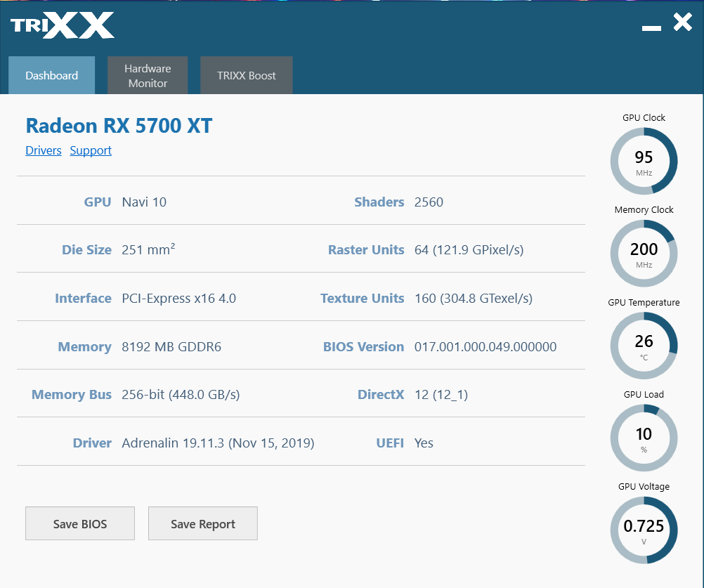
Task: Click the Radeon RX 5700 XT title
Action: pos(119,126)
